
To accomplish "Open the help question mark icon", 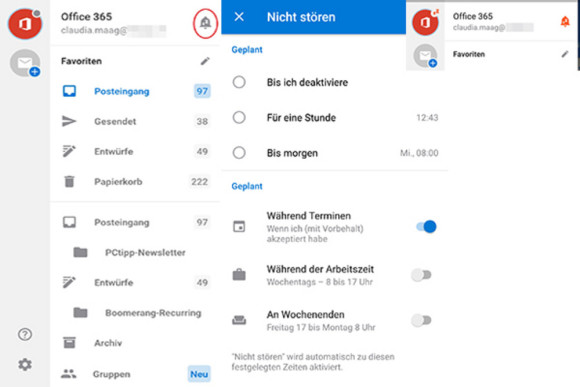I will click(x=25, y=334).
